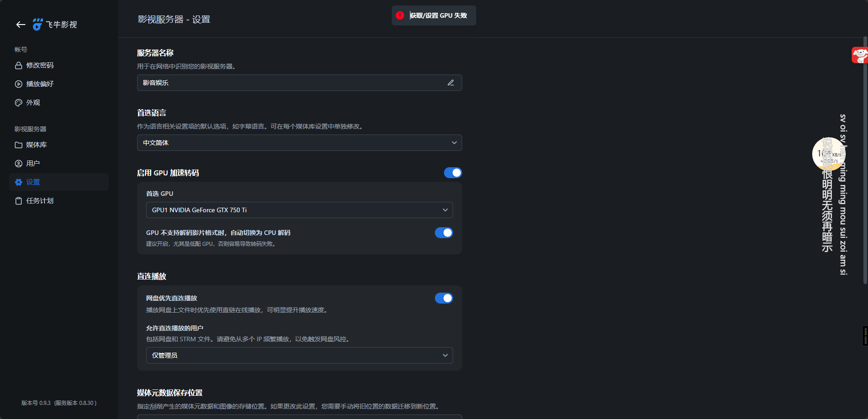Click the back arrow at top left
The image size is (868, 419).
[x=20, y=25]
